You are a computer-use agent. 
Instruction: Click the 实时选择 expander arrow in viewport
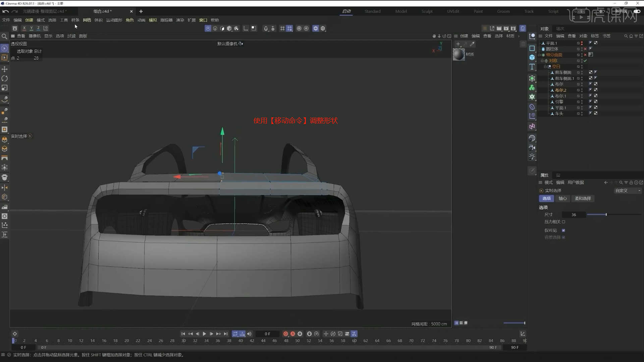point(30,136)
